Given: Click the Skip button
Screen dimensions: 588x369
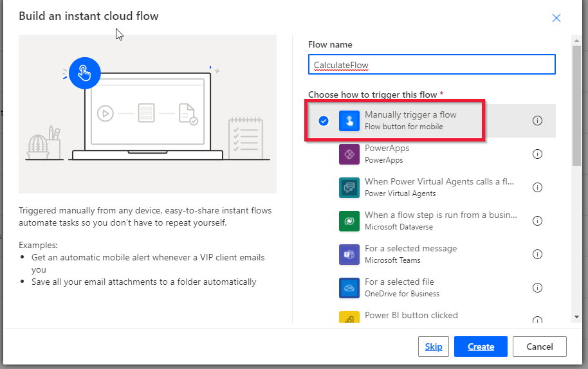Looking at the screenshot, I should (434, 346).
